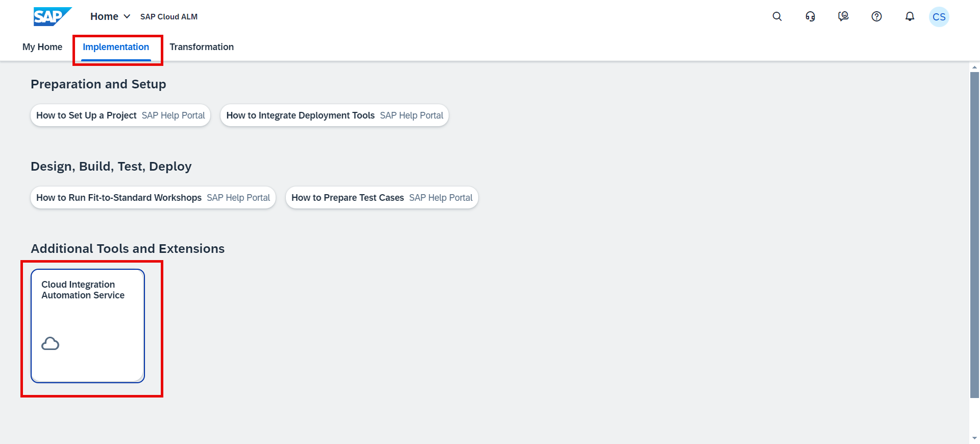980x444 pixels.
Task: Click the question mark help icon
Action: point(876,16)
